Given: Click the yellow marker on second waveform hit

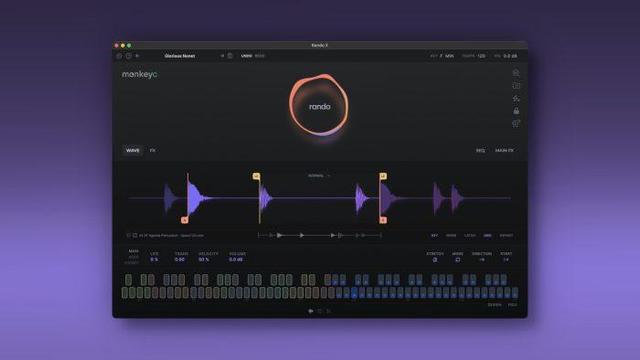Looking at the screenshot, I should pyautogui.click(x=256, y=176).
